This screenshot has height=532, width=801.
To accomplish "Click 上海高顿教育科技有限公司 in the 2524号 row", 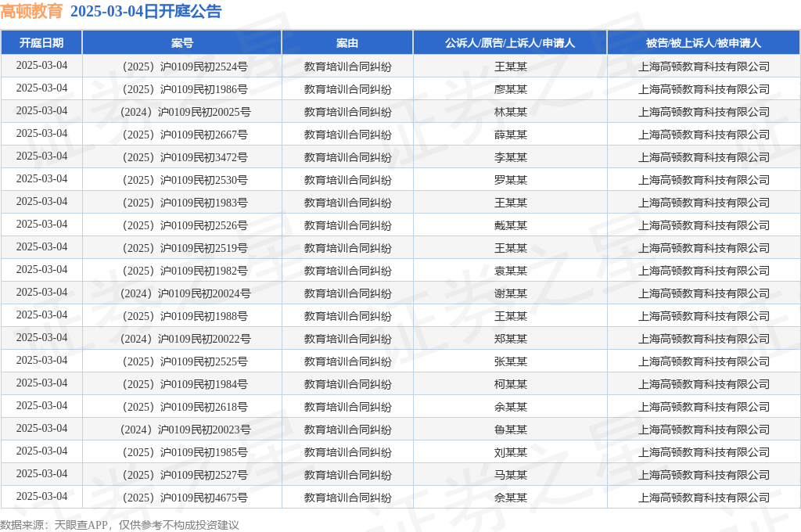I will point(703,66).
